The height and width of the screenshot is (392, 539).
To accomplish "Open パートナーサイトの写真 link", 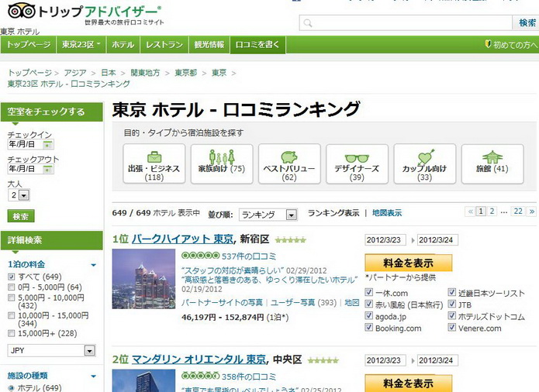I will [222, 302].
